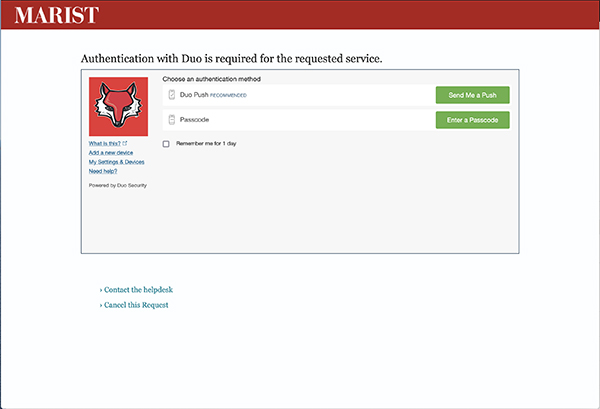Click the Marist logo in header
Screen dimensions: 600x409
click(57, 15)
